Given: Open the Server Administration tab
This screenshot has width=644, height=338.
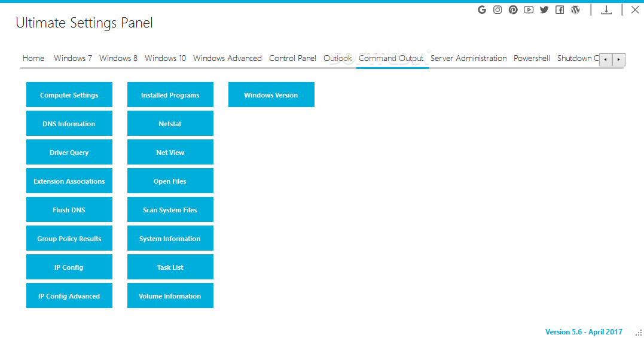Looking at the screenshot, I should pyautogui.click(x=469, y=58).
